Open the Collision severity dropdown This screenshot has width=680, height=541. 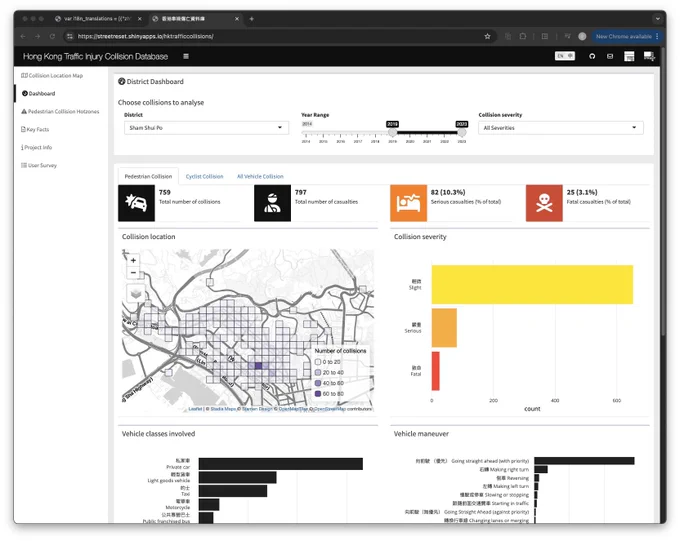tap(561, 128)
